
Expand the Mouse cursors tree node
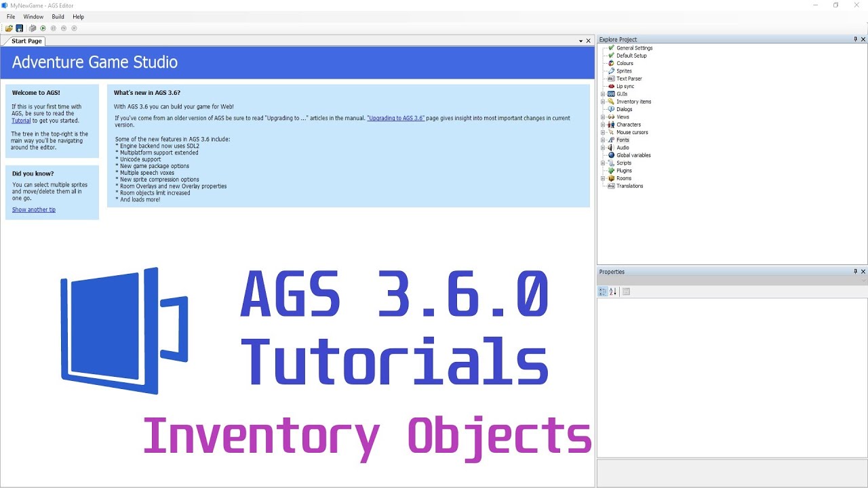603,132
